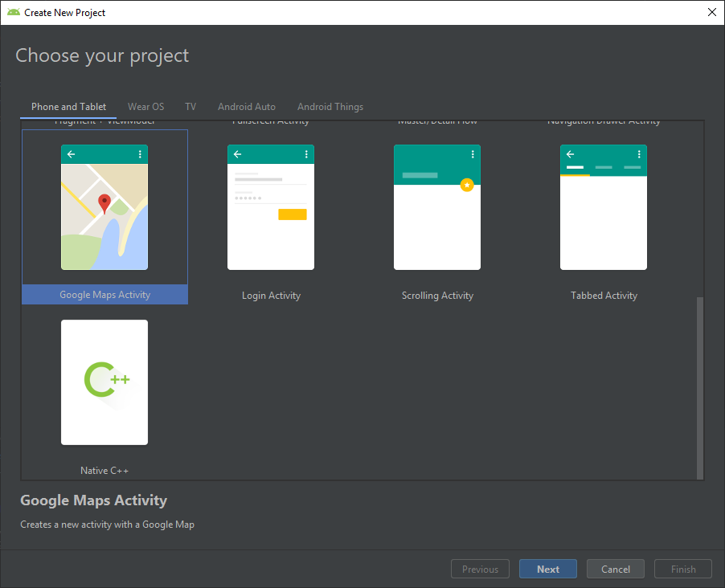Choose the Native C++ template icon

point(104,382)
